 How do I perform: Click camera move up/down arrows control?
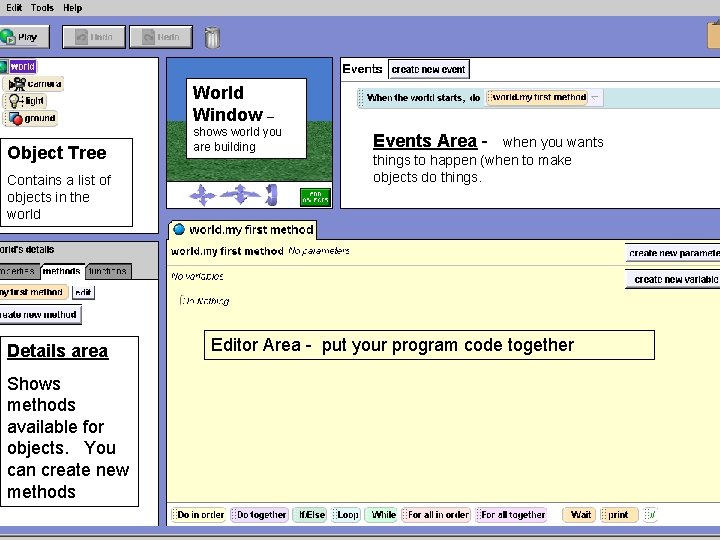(x=202, y=195)
